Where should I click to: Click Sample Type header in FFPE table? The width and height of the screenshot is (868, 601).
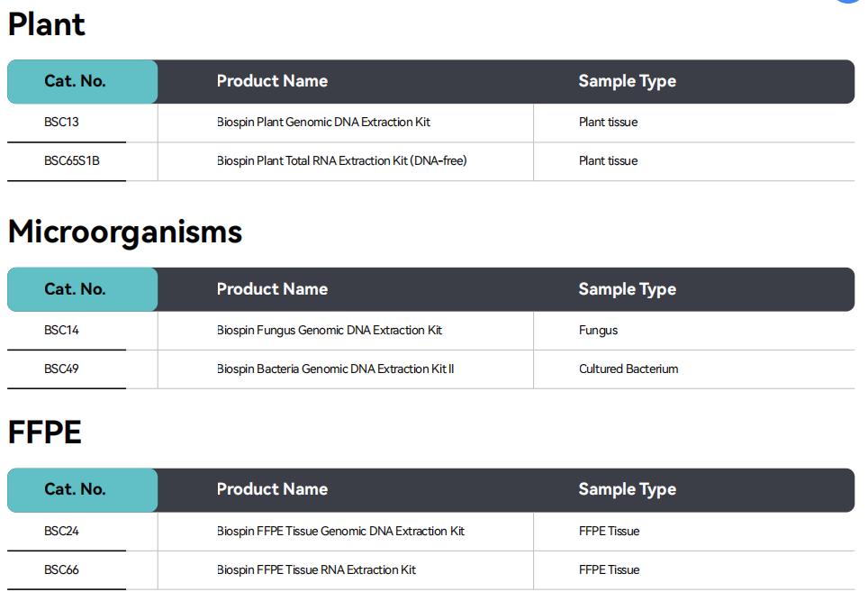coord(627,489)
